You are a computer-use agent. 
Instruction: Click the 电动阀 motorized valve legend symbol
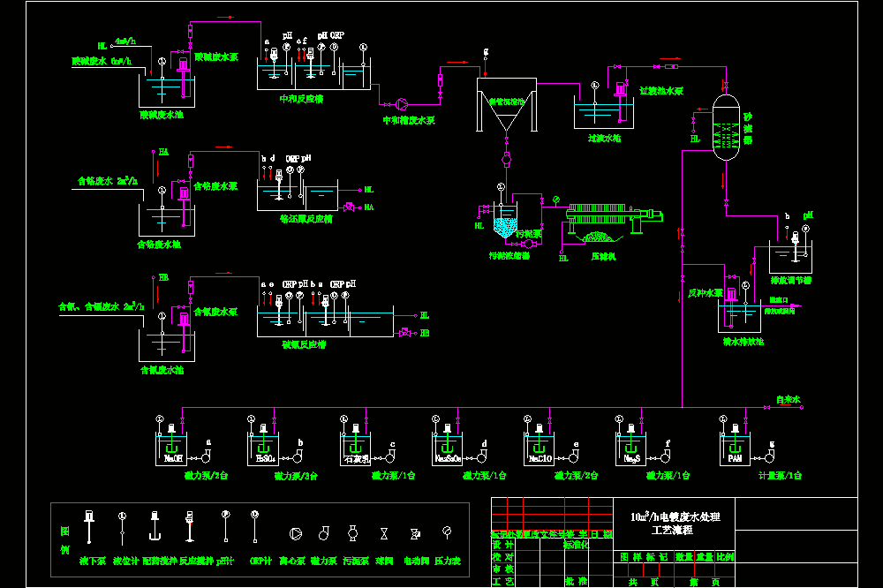tap(415, 533)
